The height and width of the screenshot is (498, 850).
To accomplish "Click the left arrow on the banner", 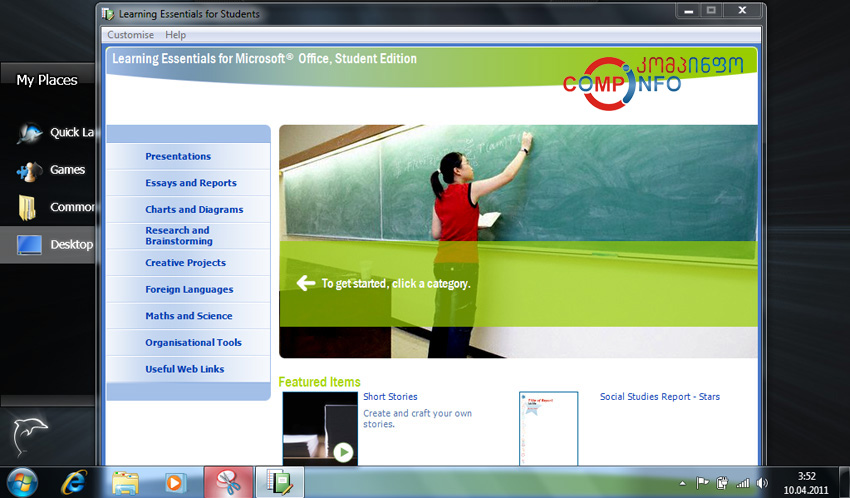I will [306, 283].
